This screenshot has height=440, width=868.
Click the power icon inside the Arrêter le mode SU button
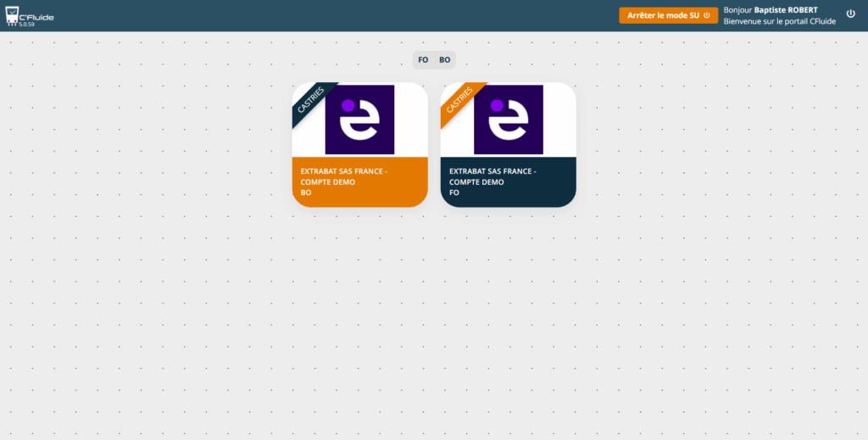(707, 15)
